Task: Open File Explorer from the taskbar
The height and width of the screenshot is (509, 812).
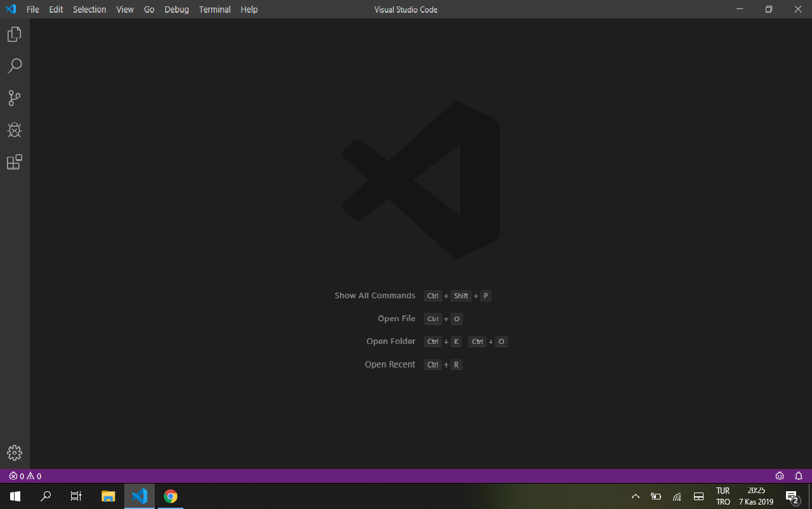Action: [x=108, y=496]
